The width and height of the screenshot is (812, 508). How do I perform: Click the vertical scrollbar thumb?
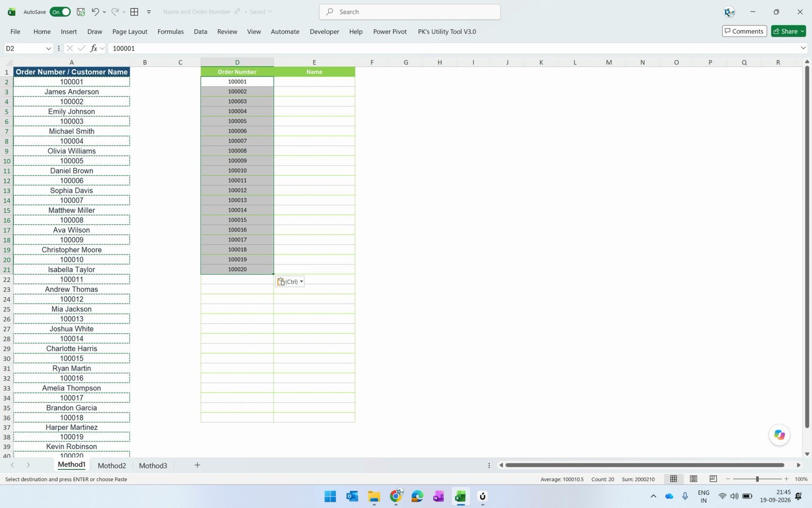pyautogui.click(x=807, y=246)
